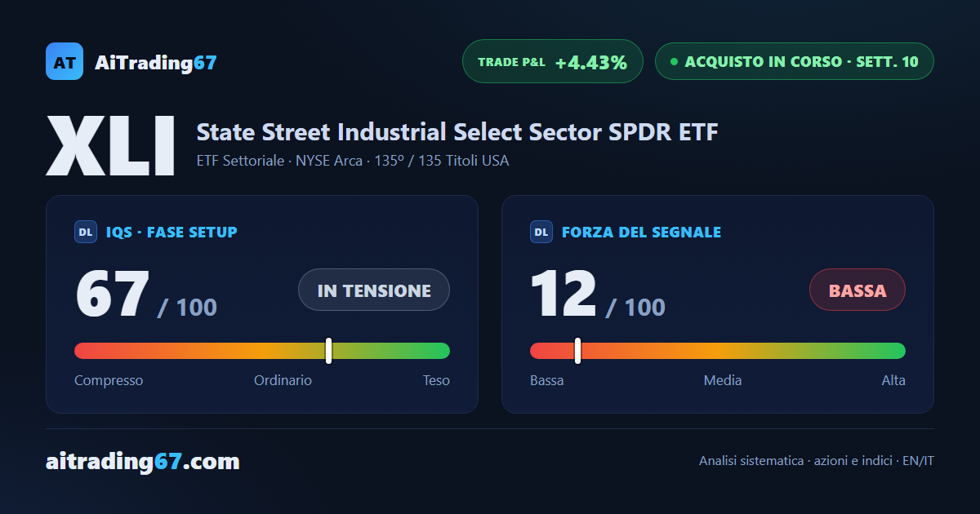The height and width of the screenshot is (514, 980).
Task: Click the DL badge beside IQS Fase Setup
Action: point(86,232)
